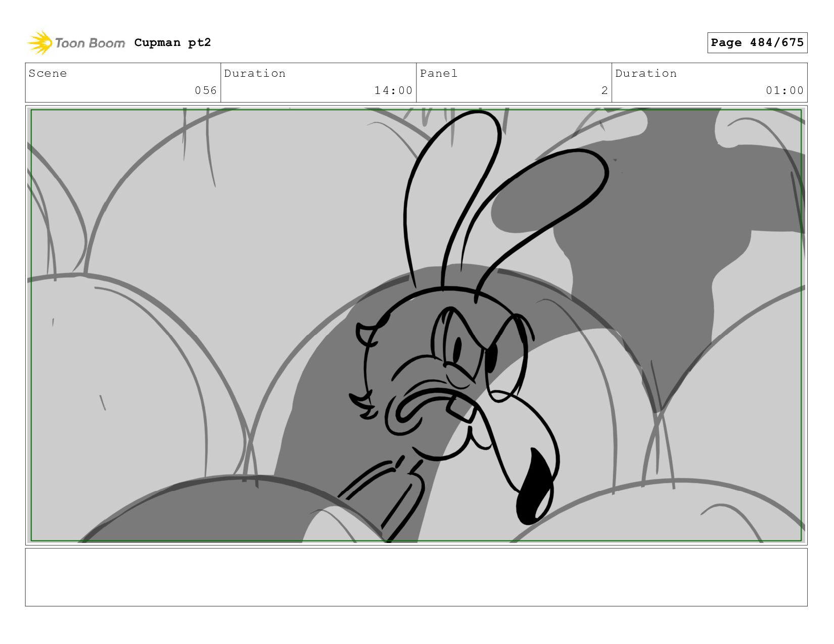Select scene number '056'
Screen dimensions: 834x644
pos(206,90)
